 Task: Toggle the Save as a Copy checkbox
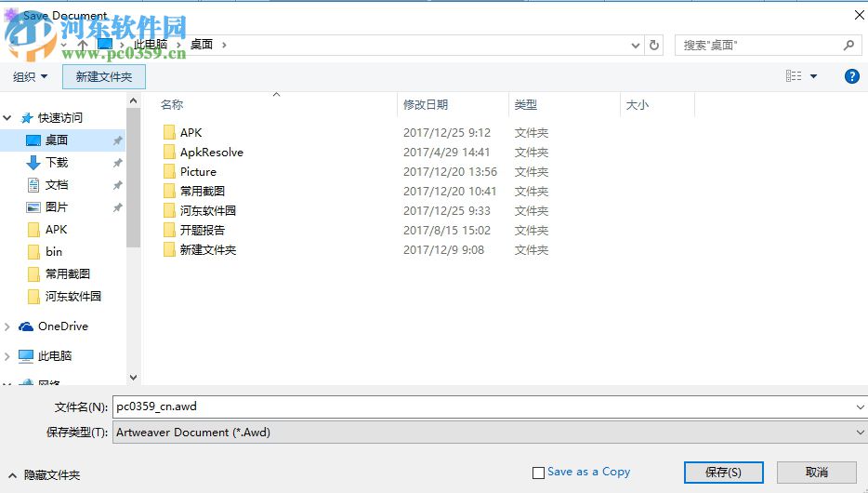point(538,473)
